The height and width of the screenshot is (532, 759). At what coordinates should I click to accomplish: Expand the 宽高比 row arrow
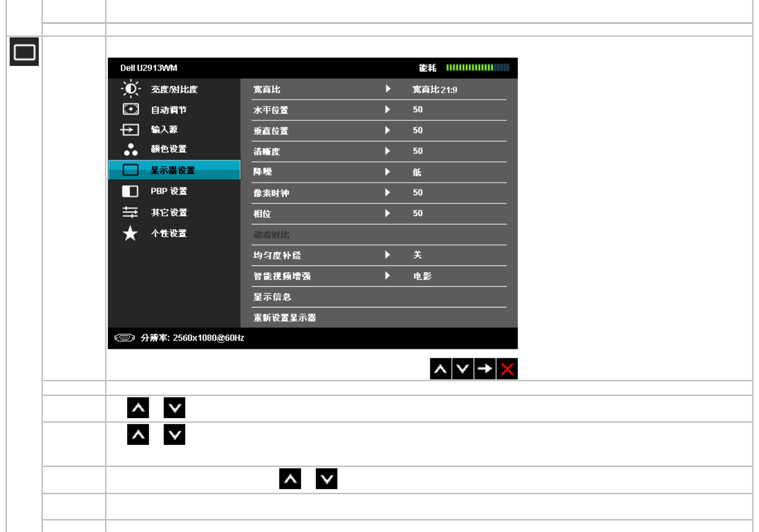(x=388, y=89)
